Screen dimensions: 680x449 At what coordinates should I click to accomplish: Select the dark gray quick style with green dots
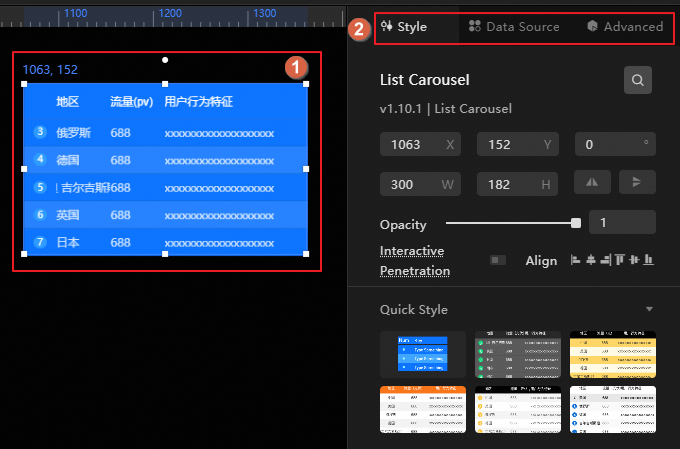point(518,354)
